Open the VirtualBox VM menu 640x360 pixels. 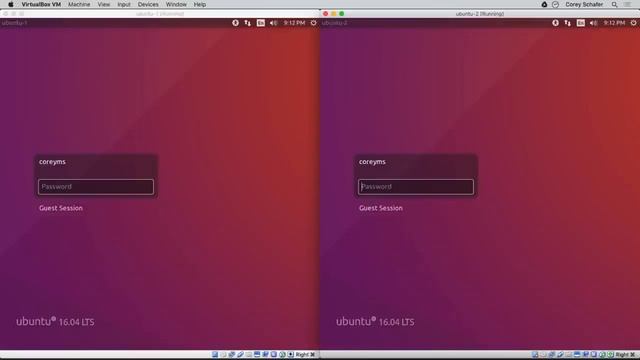(x=41, y=4)
